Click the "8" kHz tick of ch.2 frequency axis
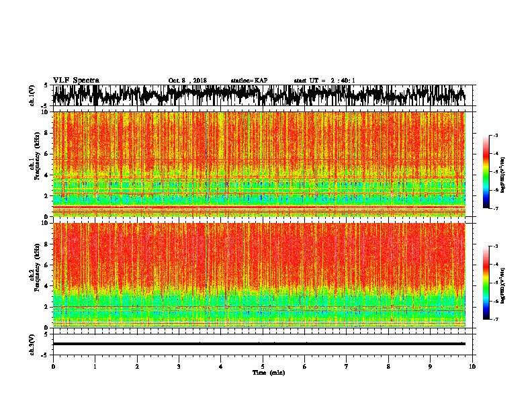This screenshot has width=532, height=411. [x=47, y=244]
